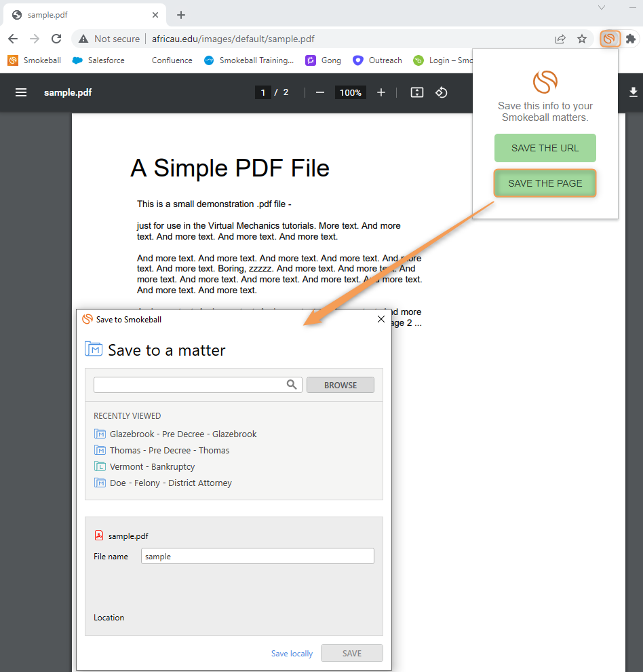Download the PDF using the download icon
643x672 pixels.
(634, 92)
